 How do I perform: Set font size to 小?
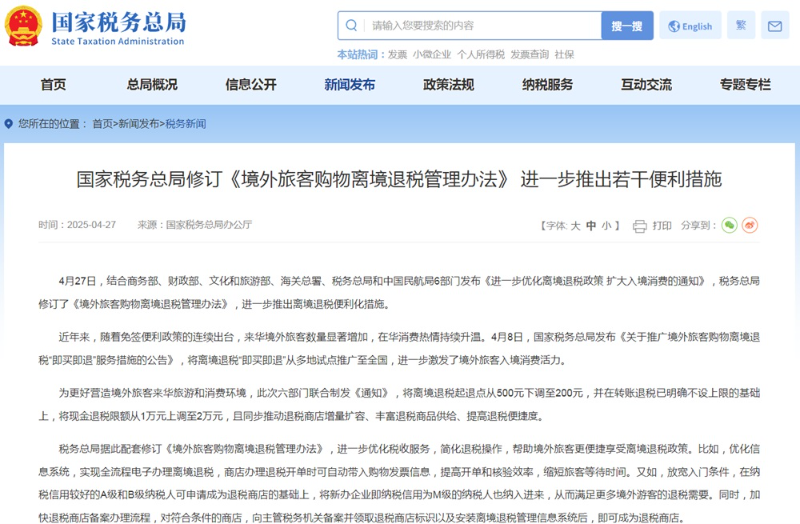pos(606,226)
